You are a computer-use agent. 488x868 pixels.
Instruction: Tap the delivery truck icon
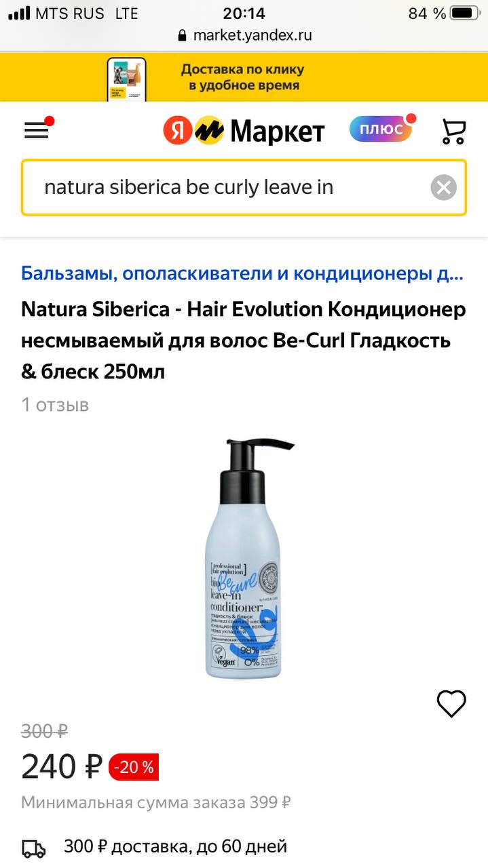(x=33, y=848)
